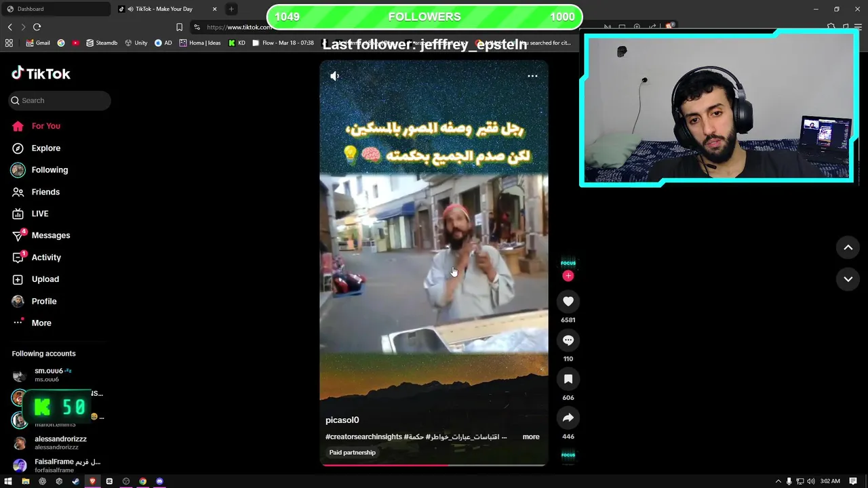Bookmark the video to favorites
The image size is (868, 488).
(x=568, y=380)
